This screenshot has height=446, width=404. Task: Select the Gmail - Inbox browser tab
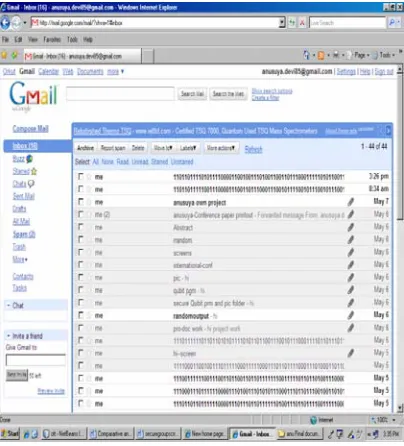click(x=82, y=56)
